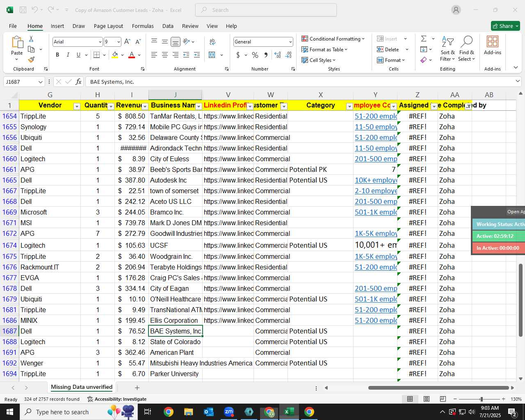Screen dimensions: 525x420
Task: Open Zoom app in taskbar
Action: click(229, 412)
